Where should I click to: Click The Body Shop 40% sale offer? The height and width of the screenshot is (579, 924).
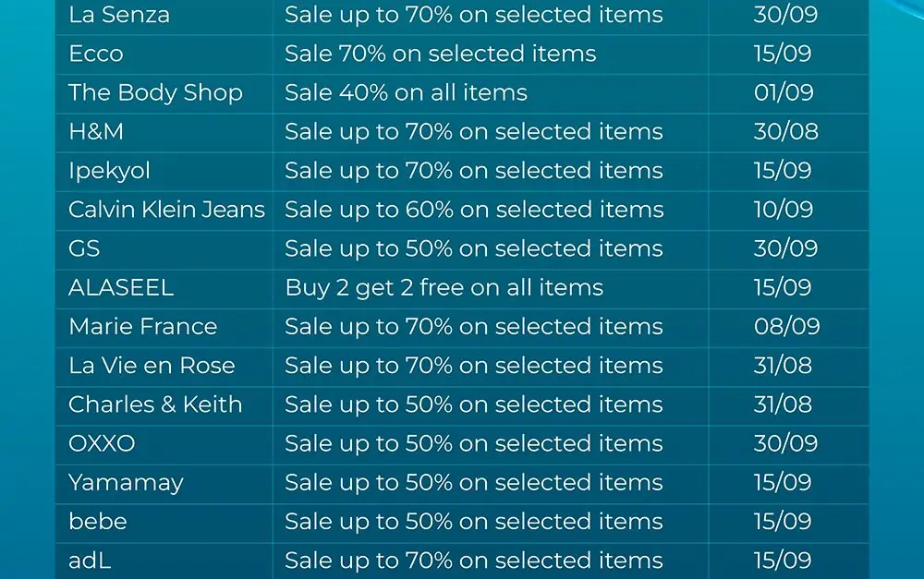tap(406, 93)
